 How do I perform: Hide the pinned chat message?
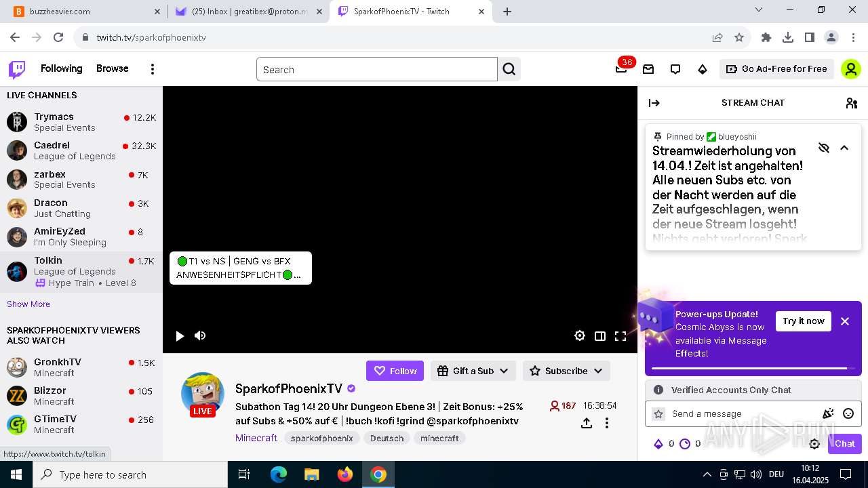tap(824, 148)
